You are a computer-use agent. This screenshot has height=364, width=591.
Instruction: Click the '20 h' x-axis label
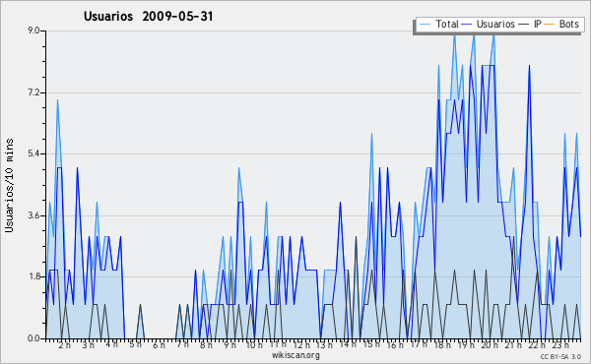[x=490, y=344]
